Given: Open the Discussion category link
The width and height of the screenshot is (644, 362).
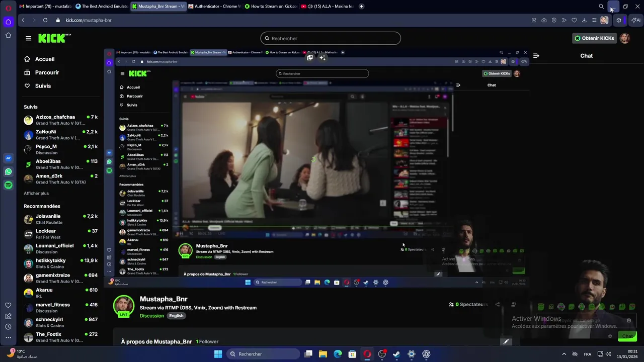Looking at the screenshot, I should pos(152,316).
